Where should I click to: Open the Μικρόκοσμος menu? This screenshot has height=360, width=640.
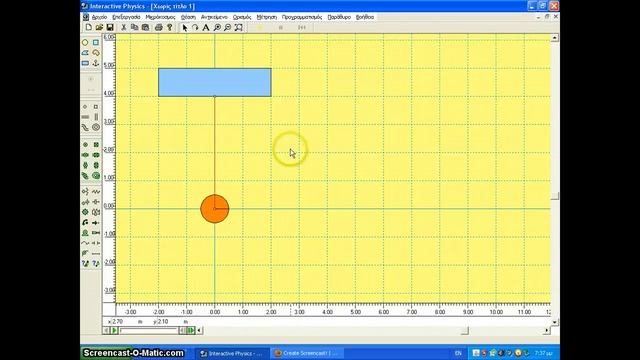click(160, 17)
